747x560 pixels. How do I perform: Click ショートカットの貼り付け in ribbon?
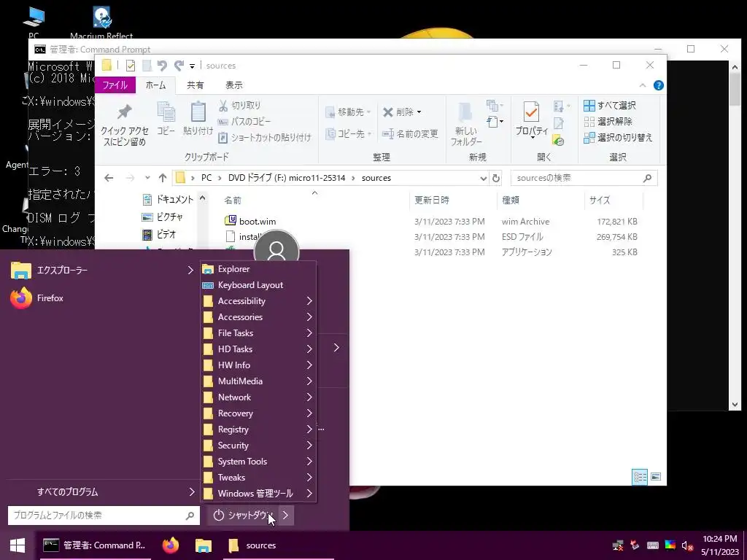[x=264, y=138]
